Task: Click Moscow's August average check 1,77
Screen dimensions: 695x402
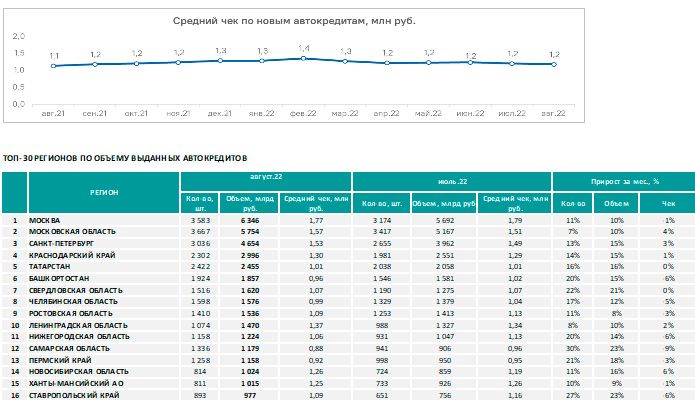Action: coord(316,220)
